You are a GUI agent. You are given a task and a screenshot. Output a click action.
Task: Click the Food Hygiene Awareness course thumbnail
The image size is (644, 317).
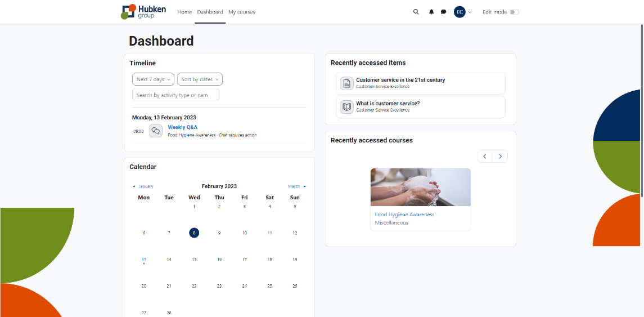point(420,187)
